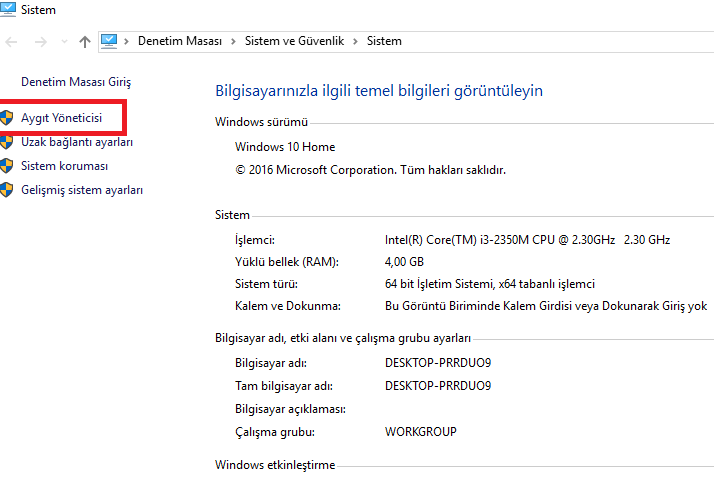The width and height of the screenshot is (714, 483).
Task: Click shield icon next to Aygıt Yöneticisi
Action: click(6, 118)
